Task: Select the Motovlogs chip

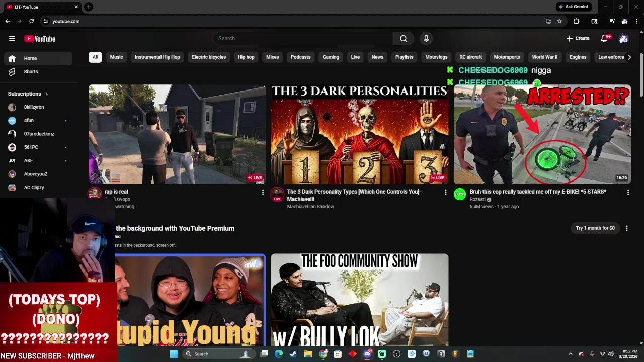Action: (436, 57)
